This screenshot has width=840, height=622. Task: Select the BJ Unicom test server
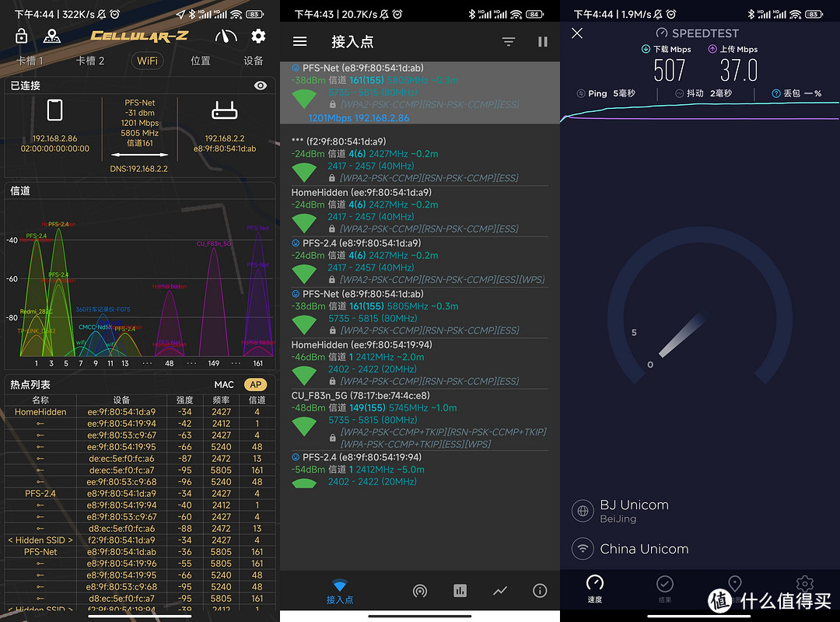pyautogui.click(x=634, y=510)
